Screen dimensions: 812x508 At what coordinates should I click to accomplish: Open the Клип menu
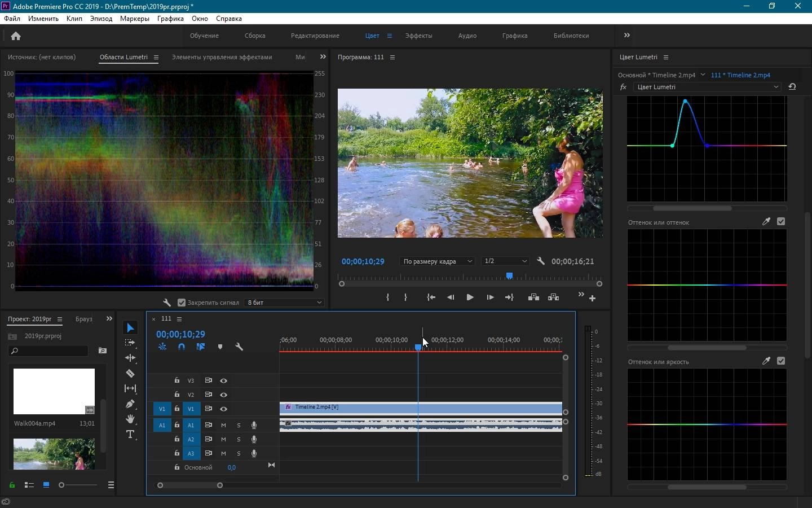pyautogui.click(x=74, y=19)
